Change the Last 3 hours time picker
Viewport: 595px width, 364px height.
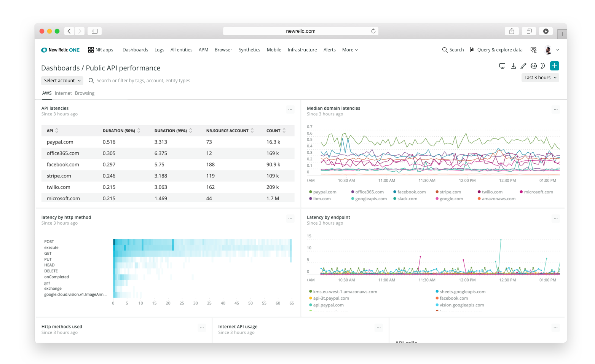[x=540, y=77]
